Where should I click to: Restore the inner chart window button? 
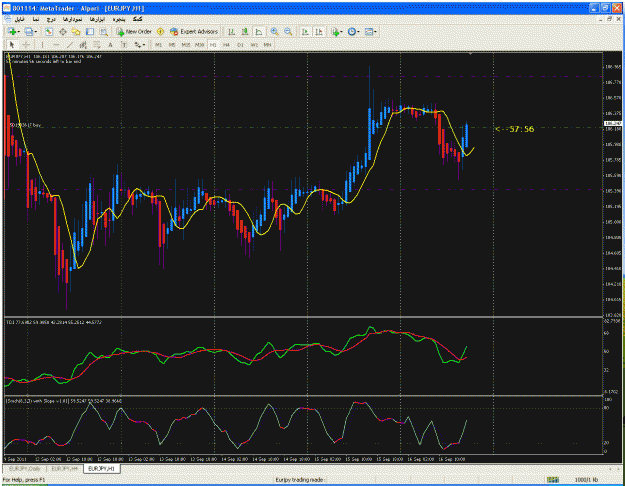click(x=609, y=19)
